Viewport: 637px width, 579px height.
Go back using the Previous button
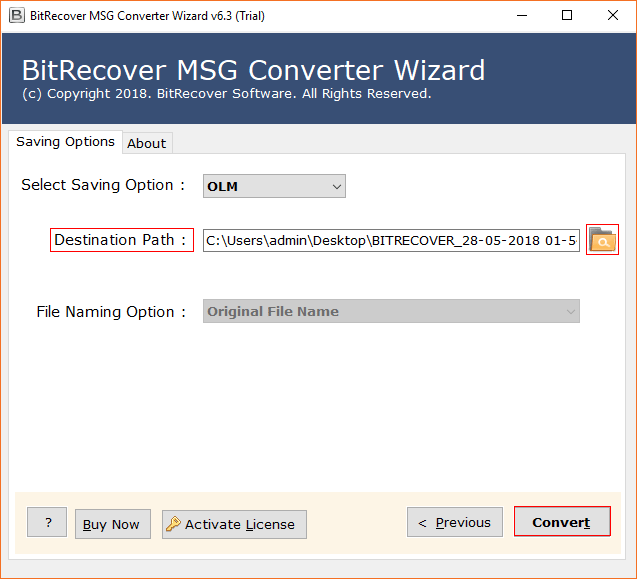(x=455, y=522)
